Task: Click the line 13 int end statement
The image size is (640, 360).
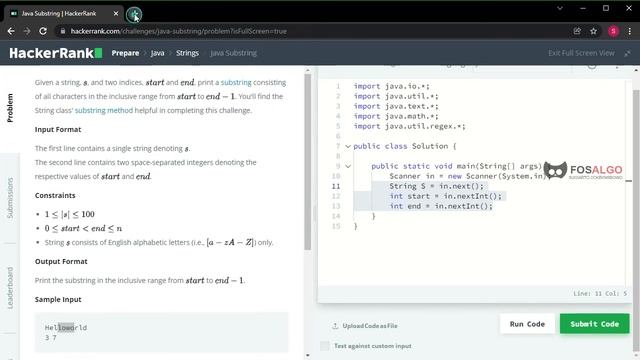Action: pos(441,206)
